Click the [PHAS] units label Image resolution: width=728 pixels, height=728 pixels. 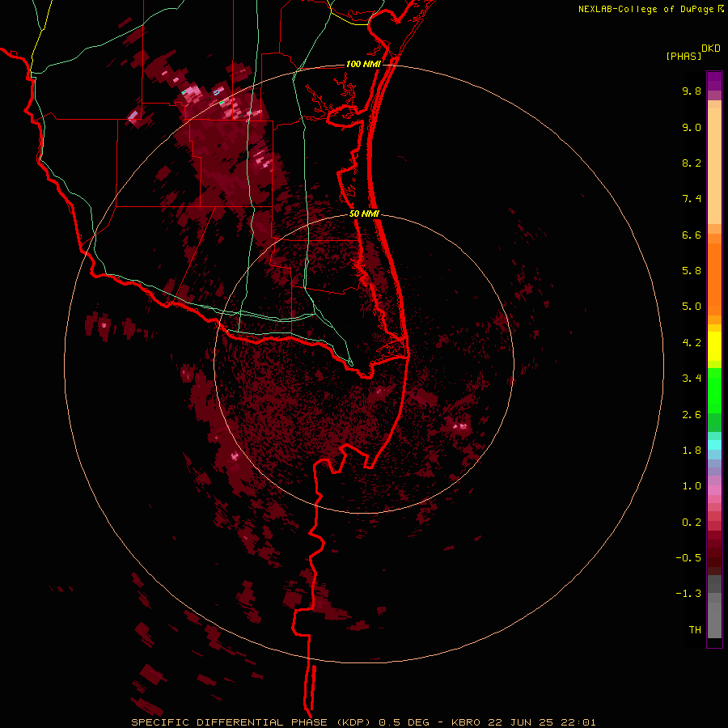click(x=684, y=57)
